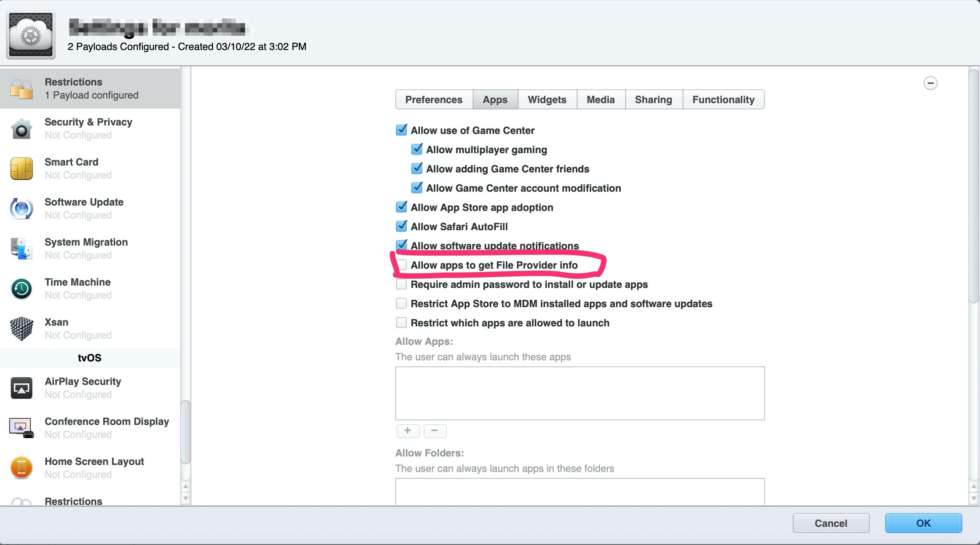Open the System Migration Finder icon

point(21,249)
